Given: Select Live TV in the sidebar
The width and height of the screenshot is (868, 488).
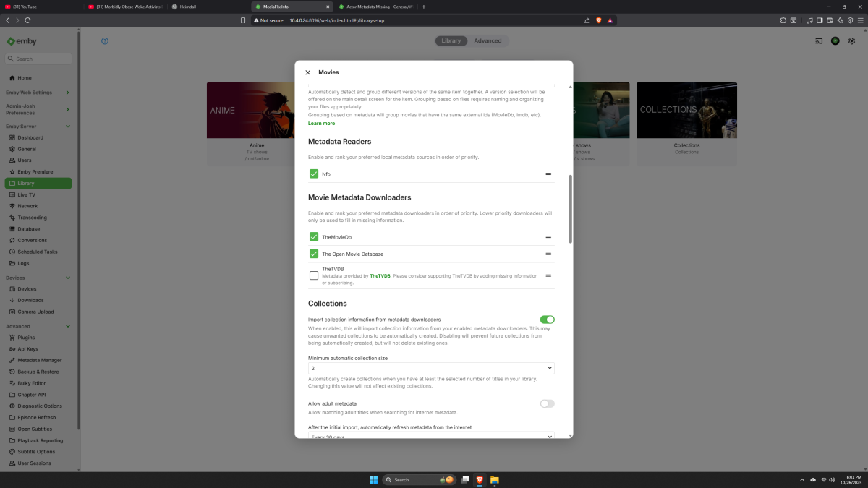Looking at the screenshot, I should pos(27,194).
